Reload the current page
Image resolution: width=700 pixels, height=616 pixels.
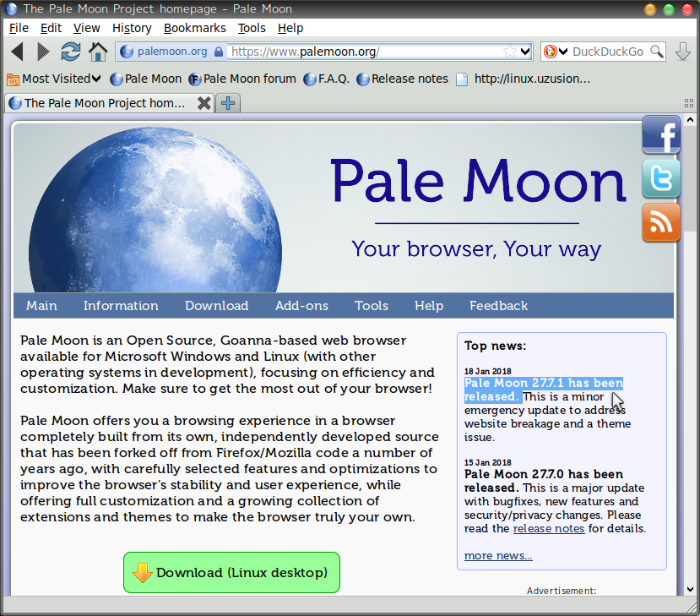[71, 52]
